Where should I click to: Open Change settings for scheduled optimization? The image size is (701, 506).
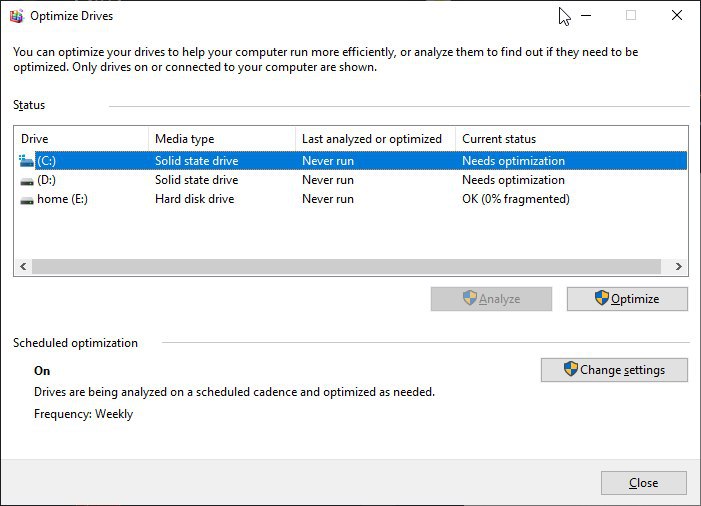[614, 370]
